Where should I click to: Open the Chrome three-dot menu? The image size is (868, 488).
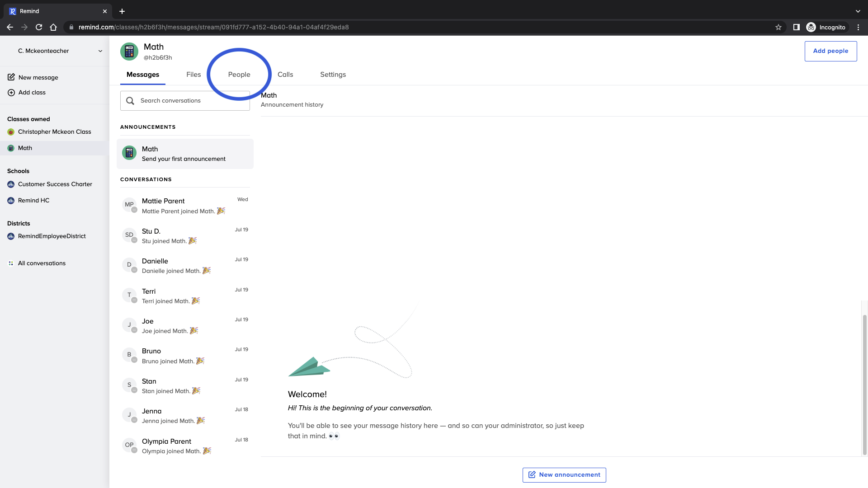[858, 27]
